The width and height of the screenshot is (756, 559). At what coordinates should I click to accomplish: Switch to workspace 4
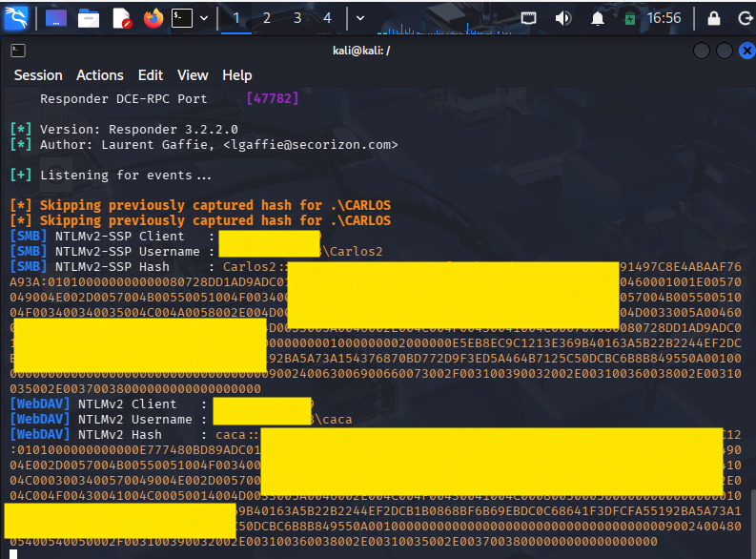point(327,18)
